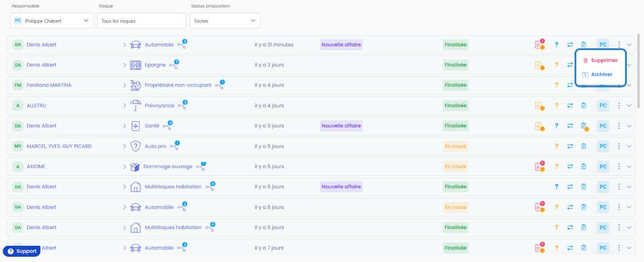Click the share icon with badge 4 beside Santé
This screenshot has height=262, width=644.
click(x=167, y=126)
